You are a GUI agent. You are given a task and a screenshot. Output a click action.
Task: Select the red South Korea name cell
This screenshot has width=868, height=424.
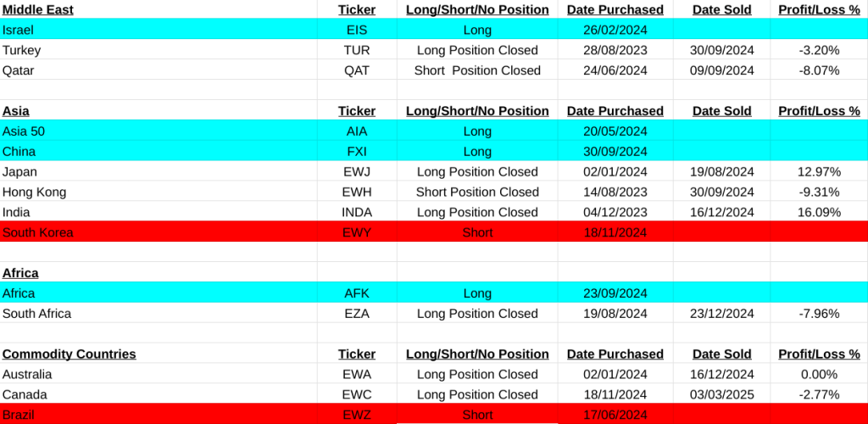pos(38,232)
